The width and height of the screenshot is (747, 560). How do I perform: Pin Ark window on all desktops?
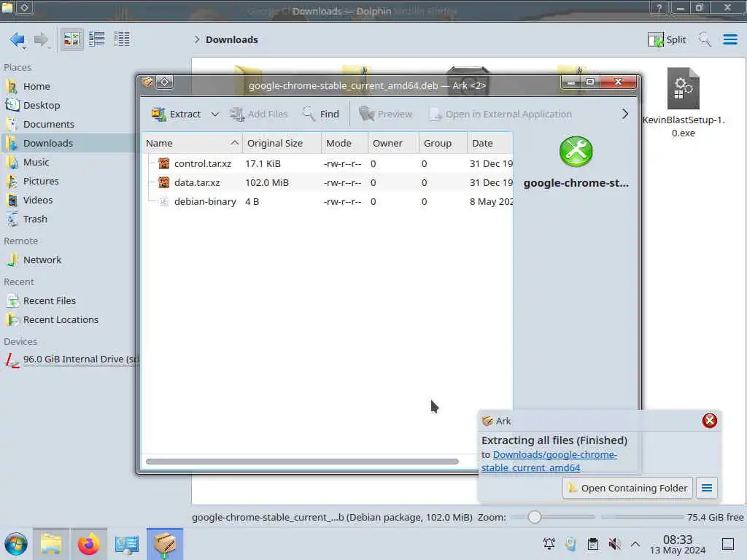tap(164, 83)
